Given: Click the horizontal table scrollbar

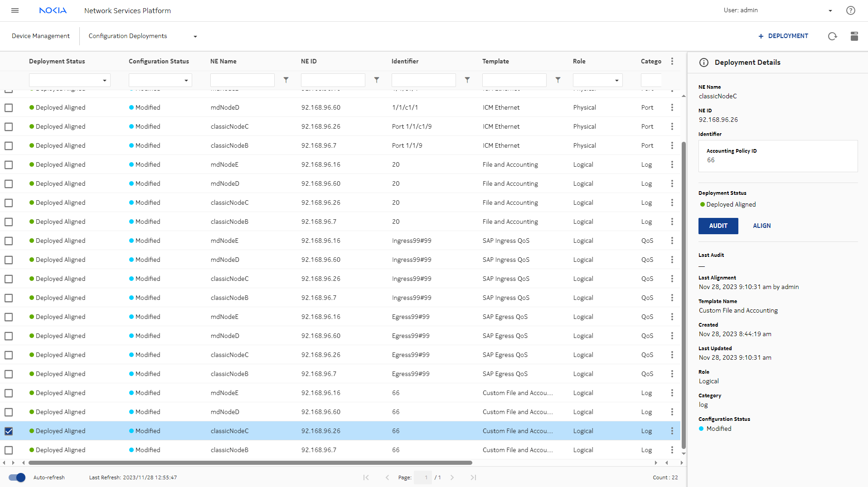Looking at the screenshot, I should (250, 463).
